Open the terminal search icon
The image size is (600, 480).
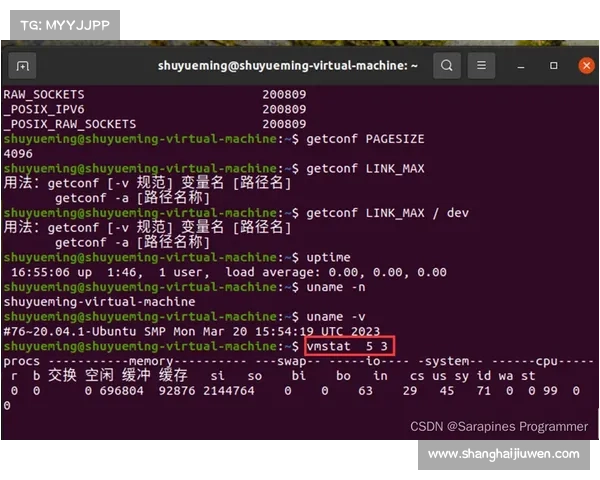447,65
